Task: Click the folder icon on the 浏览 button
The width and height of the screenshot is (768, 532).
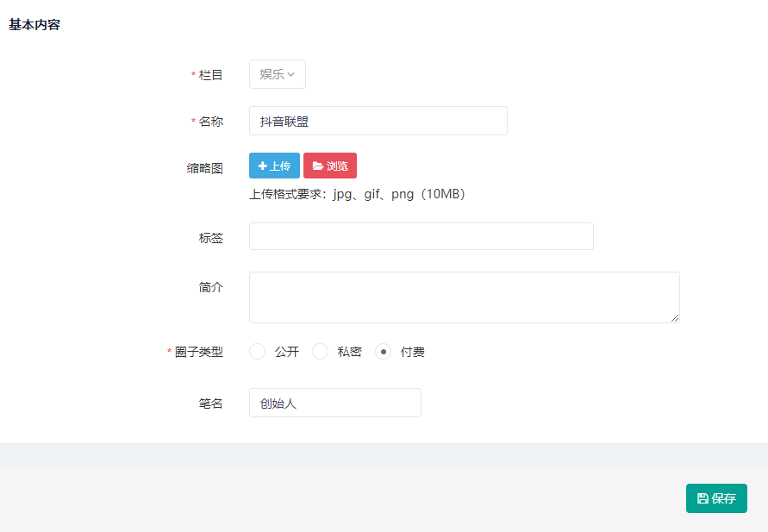Action: click(x=317, y=166)
